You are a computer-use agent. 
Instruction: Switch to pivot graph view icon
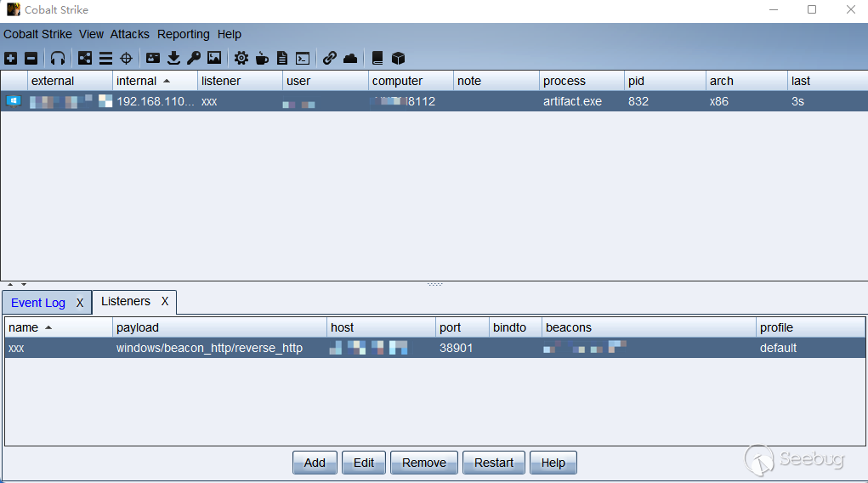click(x=85, y=59)
